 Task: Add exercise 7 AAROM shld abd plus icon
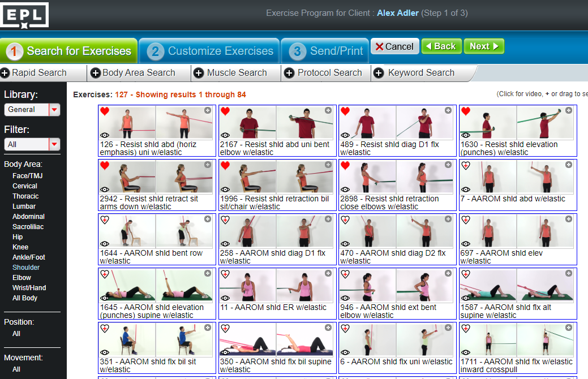[569, 165]
